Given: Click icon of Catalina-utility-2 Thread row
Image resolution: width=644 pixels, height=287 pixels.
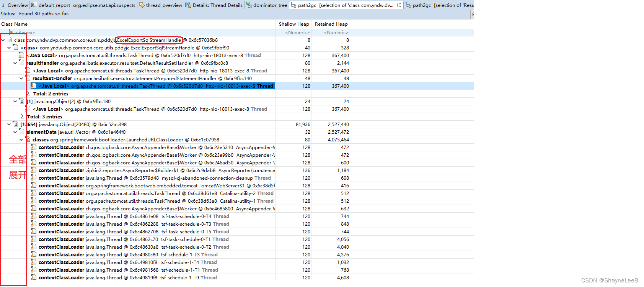Looking at the screenshot, I should (x=34, y=193).
